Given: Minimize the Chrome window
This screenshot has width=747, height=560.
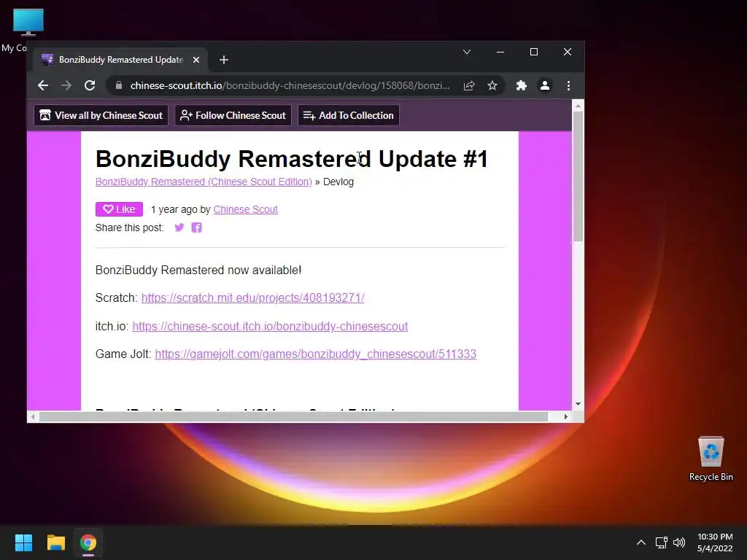Looking at the screenshot, I should pos(500,52).
